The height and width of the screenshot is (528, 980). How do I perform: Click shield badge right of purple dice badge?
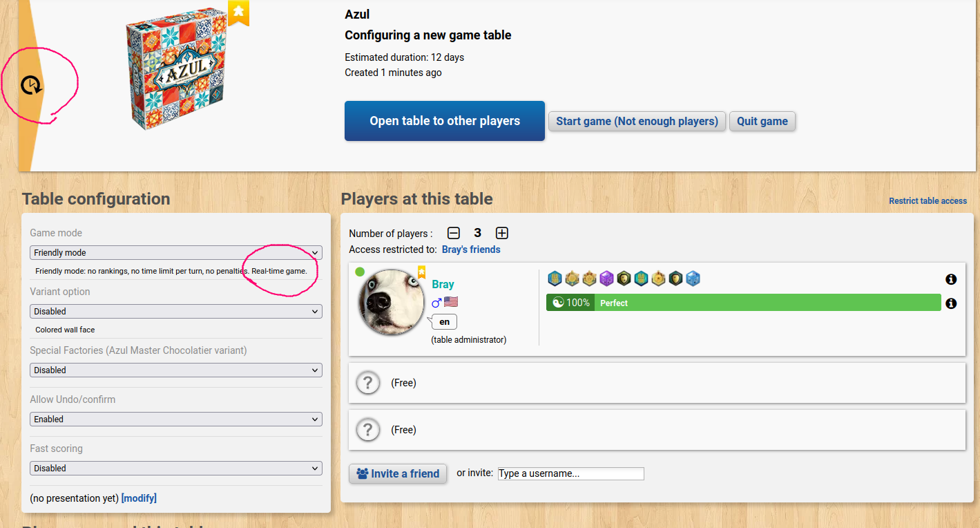coord(624,279)
